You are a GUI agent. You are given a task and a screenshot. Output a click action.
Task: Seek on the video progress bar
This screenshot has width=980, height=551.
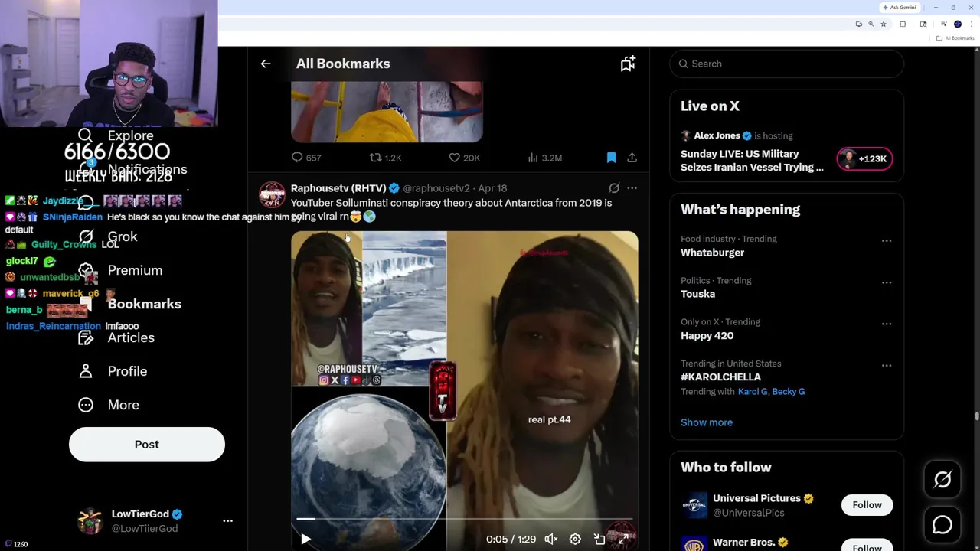(x=464, y=519)
